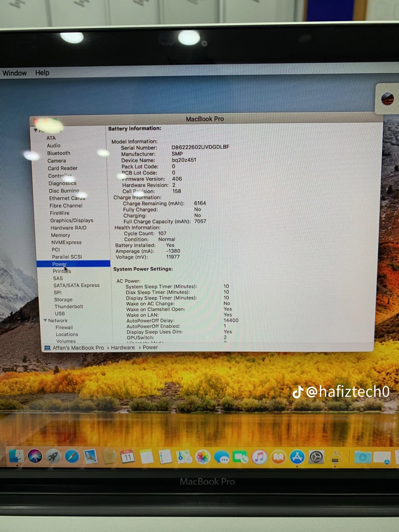Click Cycle Count value 107

click(x=162, y=234)
